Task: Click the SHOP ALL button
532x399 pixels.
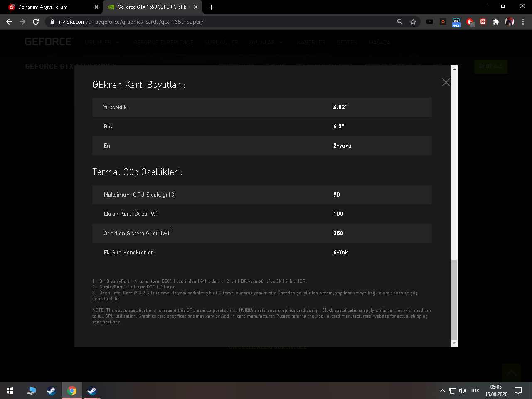Action: [490, 66]
